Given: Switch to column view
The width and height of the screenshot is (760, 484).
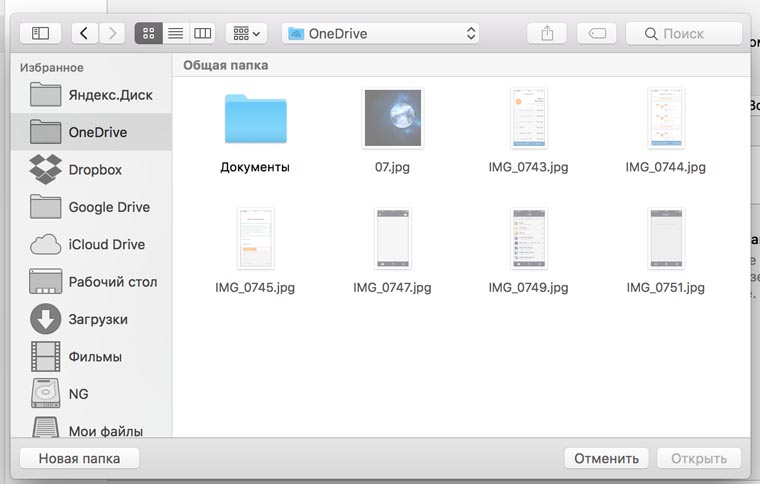Looking at the screenshot, I should coord(202,33).
